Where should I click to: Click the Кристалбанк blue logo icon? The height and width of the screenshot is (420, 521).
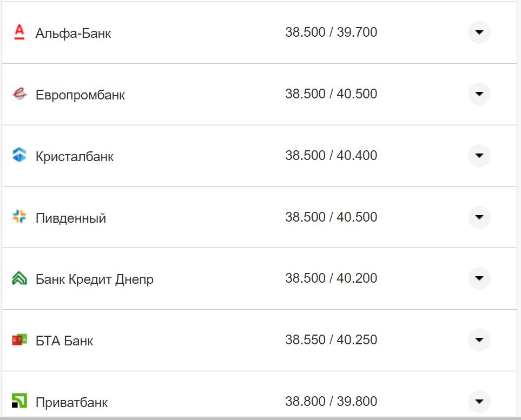(19, 156)
